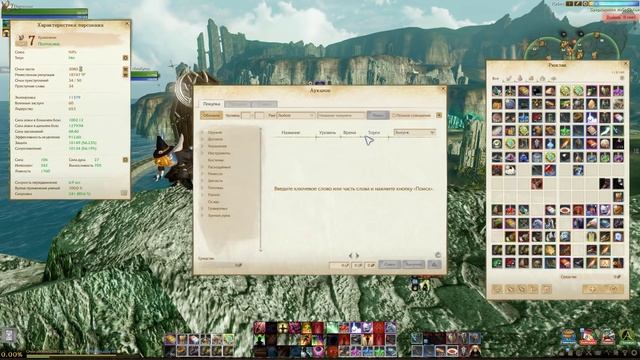Select fifth icon filter tab after Все in backpack

coord(553,78)
